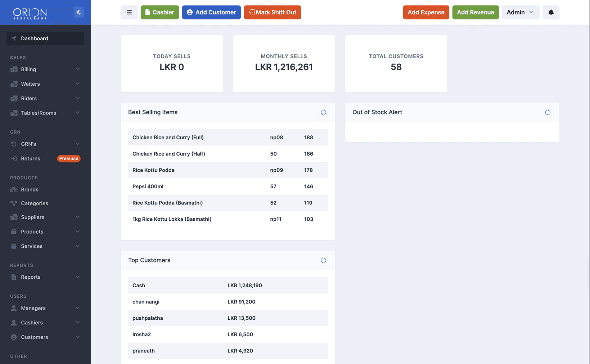The height and width of the screenshot is (364, 590).
Task: Click the Brands rainbow icon
Action: click(x=14, y=190)
